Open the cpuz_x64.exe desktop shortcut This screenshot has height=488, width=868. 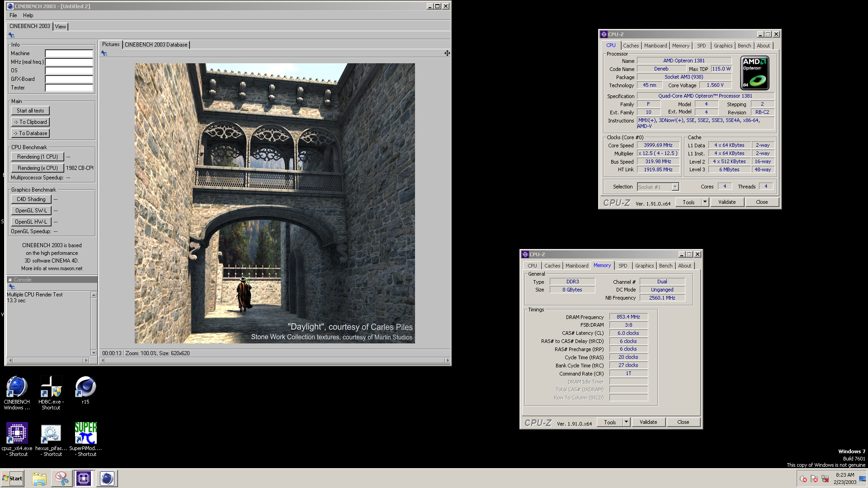(x=17, y=439)
